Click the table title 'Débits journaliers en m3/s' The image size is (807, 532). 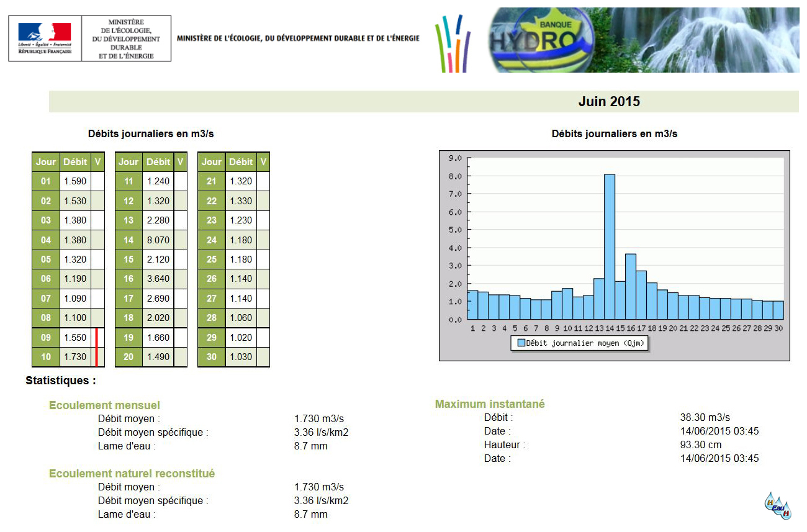click(151, 133)
